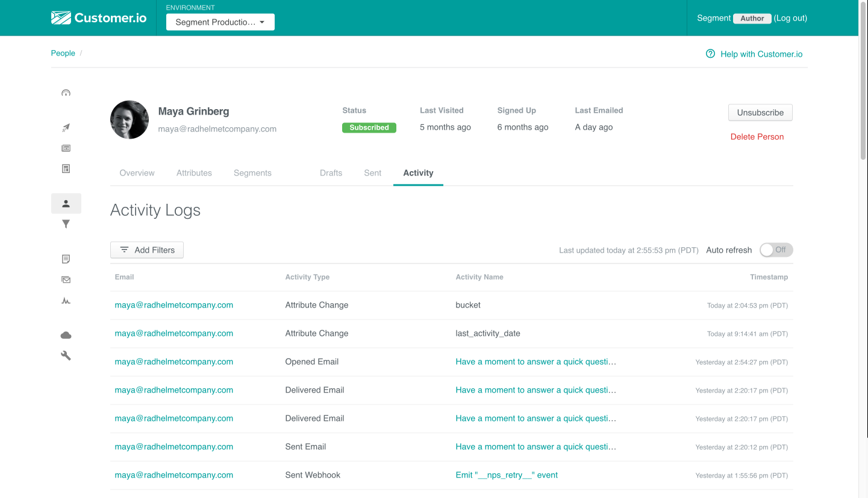
Task: Open the envelope deliveries icon in sidebar
Action: (66, 280)
